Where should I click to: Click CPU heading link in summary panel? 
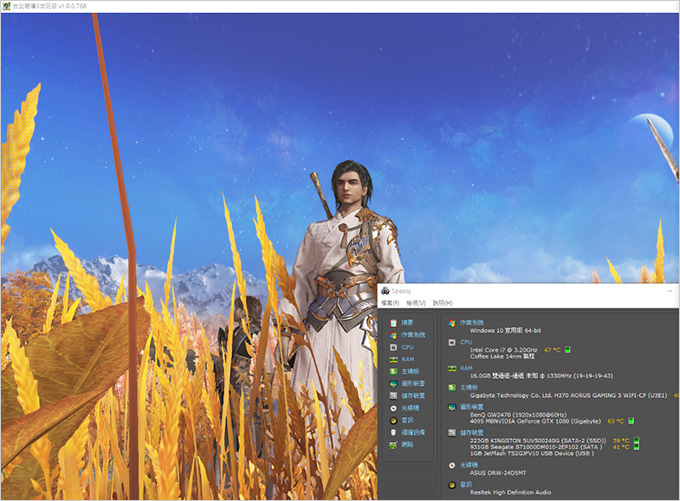click(466, 342)
